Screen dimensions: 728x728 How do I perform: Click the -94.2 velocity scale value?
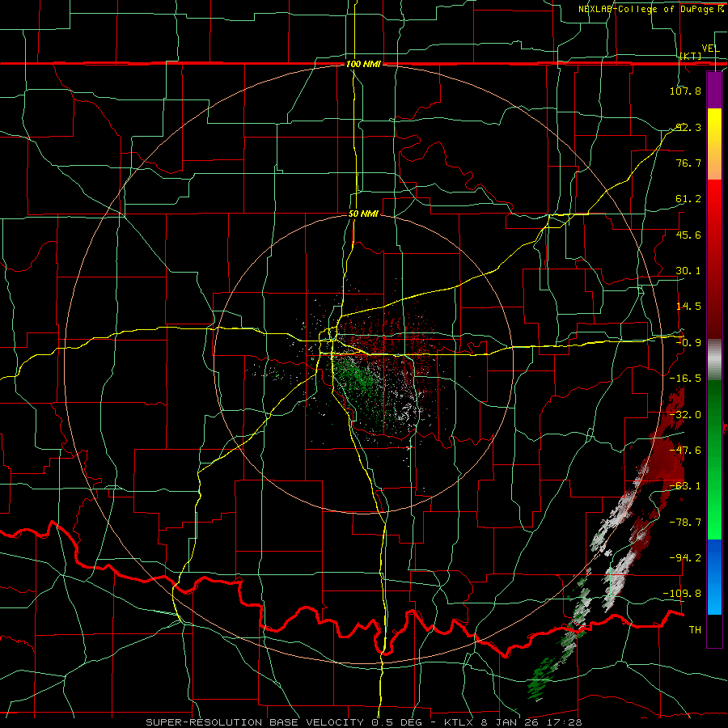click(685, 558)
